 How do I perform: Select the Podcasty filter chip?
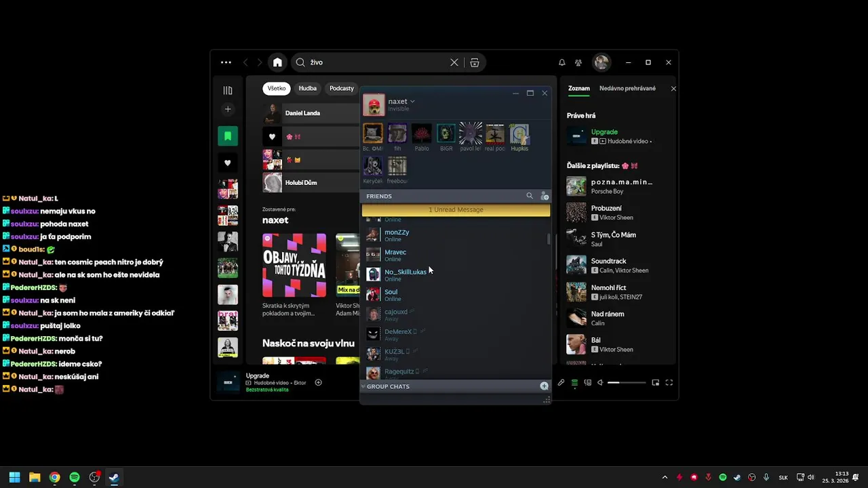point(342,88)
